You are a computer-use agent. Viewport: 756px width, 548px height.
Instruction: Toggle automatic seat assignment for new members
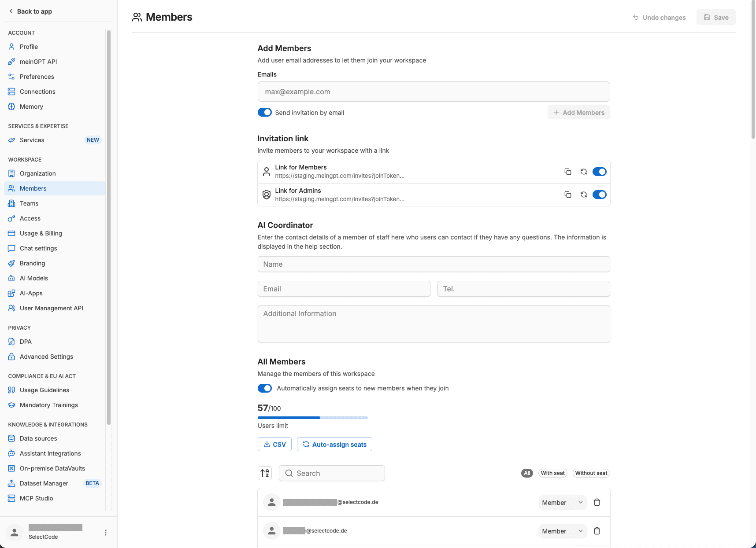click(265, 388)
